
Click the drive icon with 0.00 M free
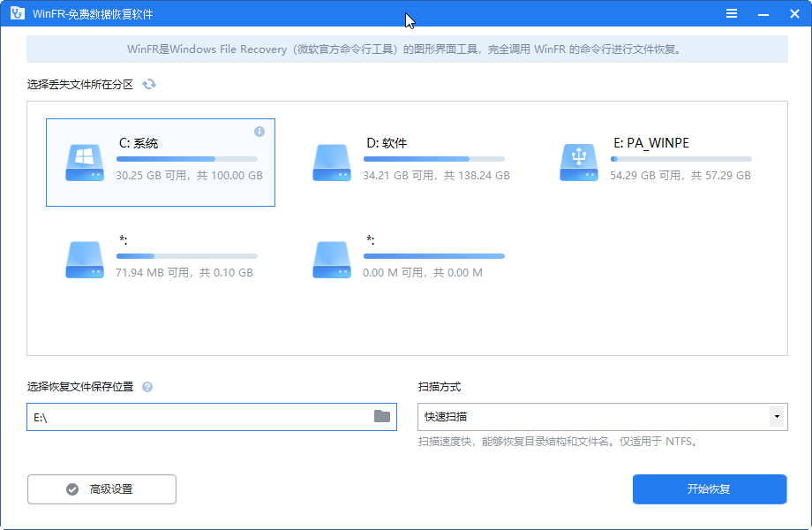pos(332,260)
